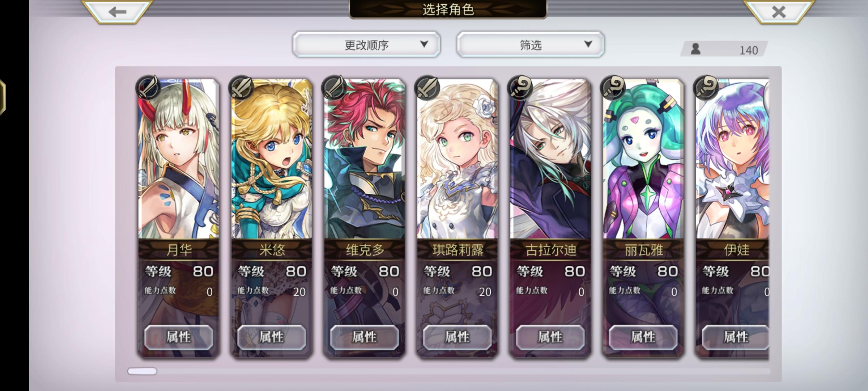The width and height of the screenshot is (868, 391).
Task: Click the arrow on 更改顺序 dropdown
Action: pos(424,44)
